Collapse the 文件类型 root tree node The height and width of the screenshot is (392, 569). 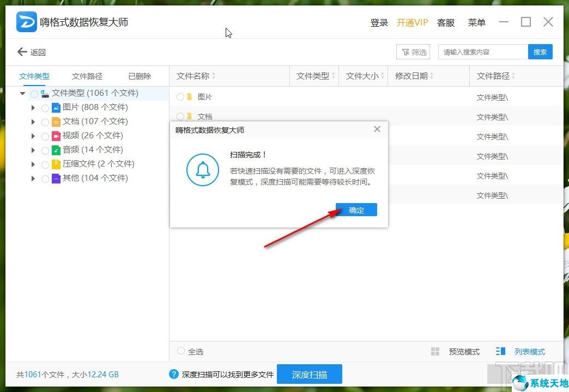pos(22,93)
